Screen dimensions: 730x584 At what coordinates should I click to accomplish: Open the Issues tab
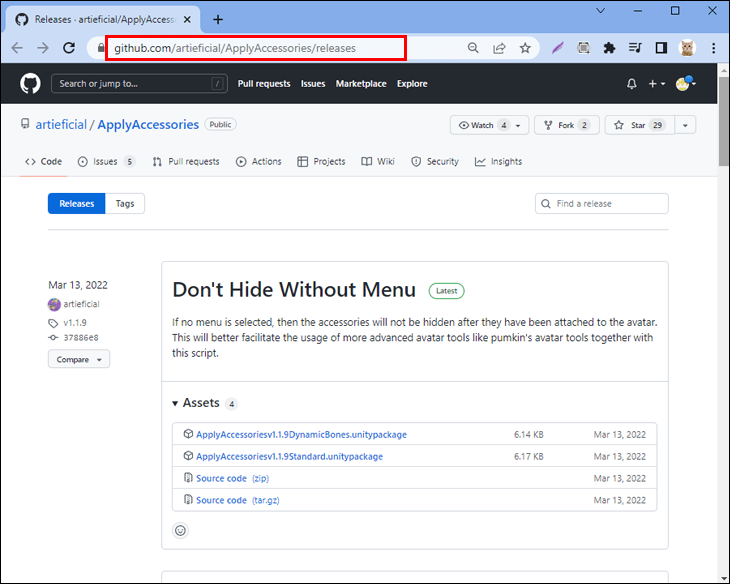pyautogui.click(x=105, y=161)
